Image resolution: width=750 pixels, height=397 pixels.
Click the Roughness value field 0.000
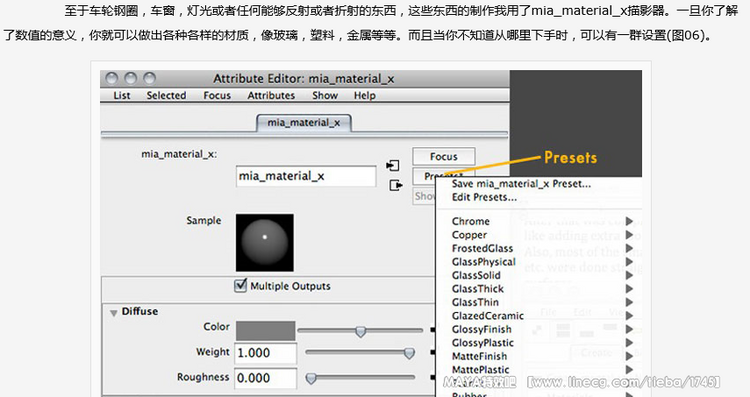point(265,378)
